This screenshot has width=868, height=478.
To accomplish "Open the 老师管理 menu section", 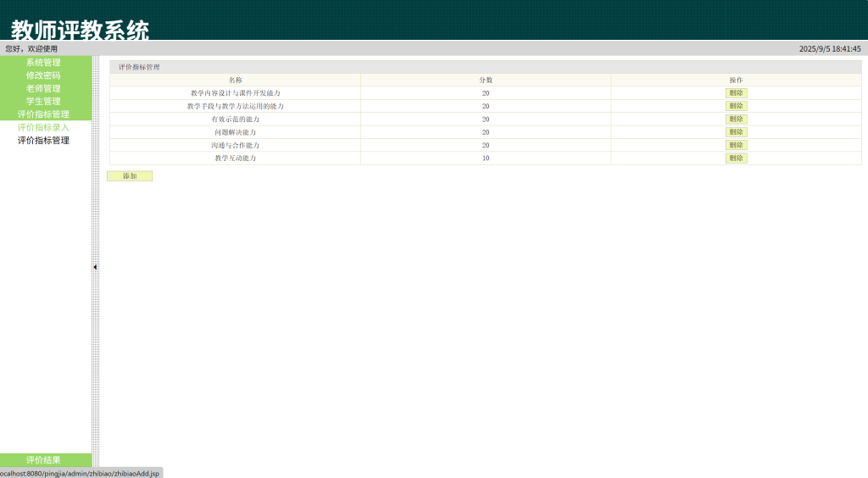I will click(x=46, y=88).
